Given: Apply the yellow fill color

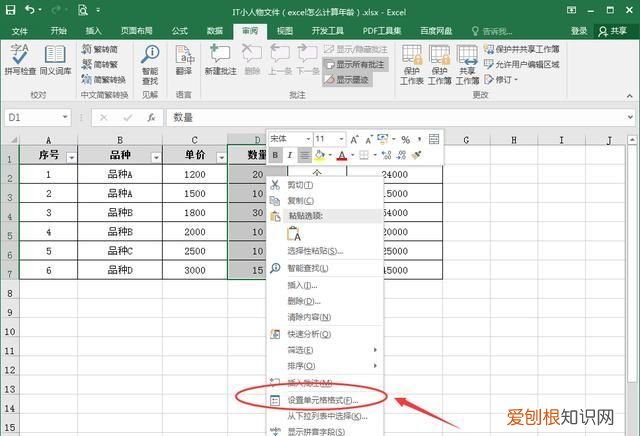Looking at the screenshot, I should coord(320,155).
